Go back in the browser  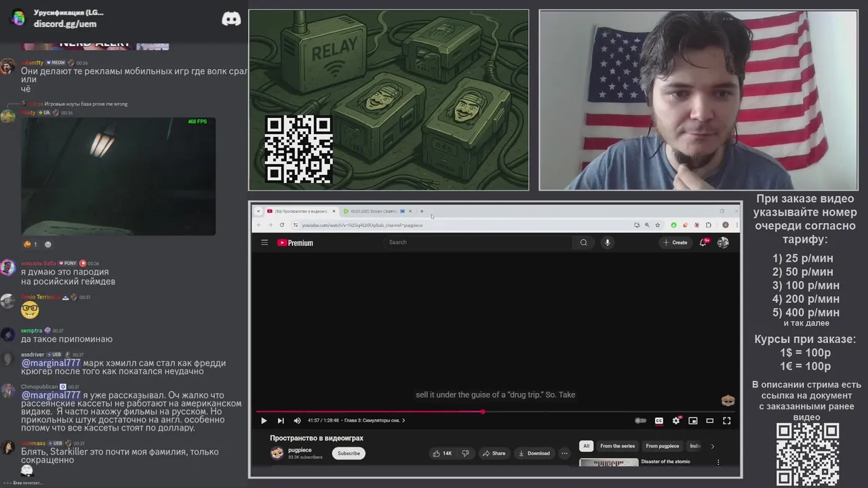coord(258,225)
